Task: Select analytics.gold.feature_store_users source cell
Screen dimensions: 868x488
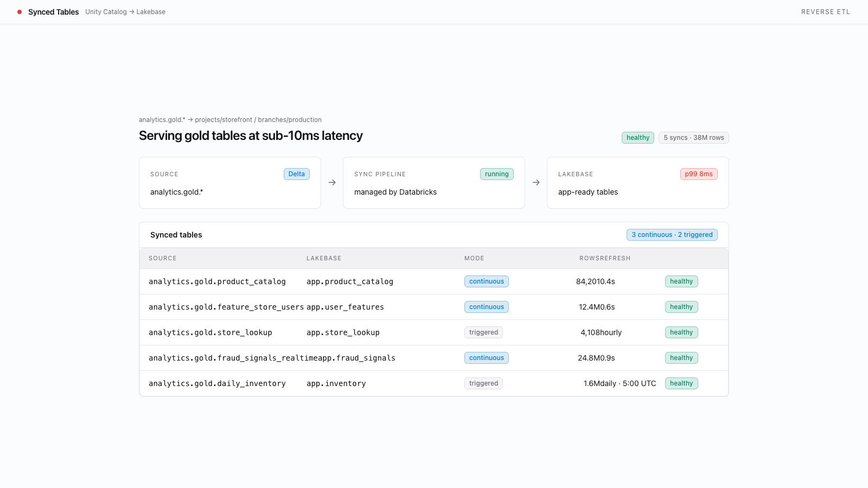Action: point(226,307)
